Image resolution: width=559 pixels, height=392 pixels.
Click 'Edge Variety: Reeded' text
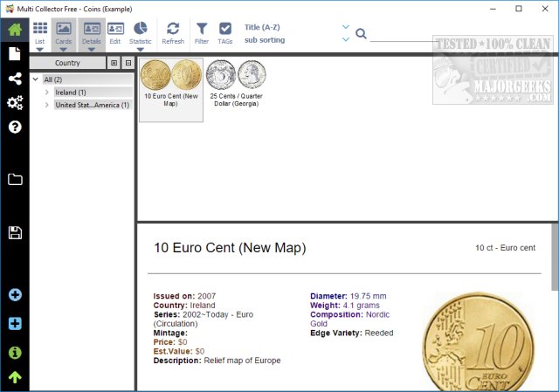351,333
